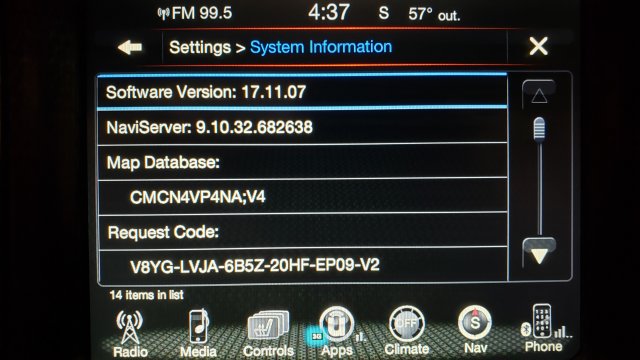
Task: Select the V8YG-LVJA-6B5Z-20HF-EP09-V2 code row
Action: click(302, 266)
